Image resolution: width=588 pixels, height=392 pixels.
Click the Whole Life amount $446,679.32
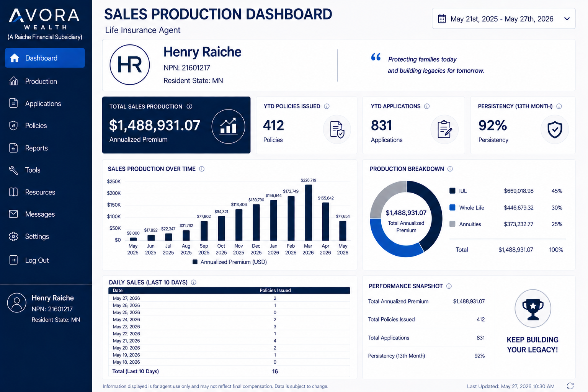coord(518,207)
